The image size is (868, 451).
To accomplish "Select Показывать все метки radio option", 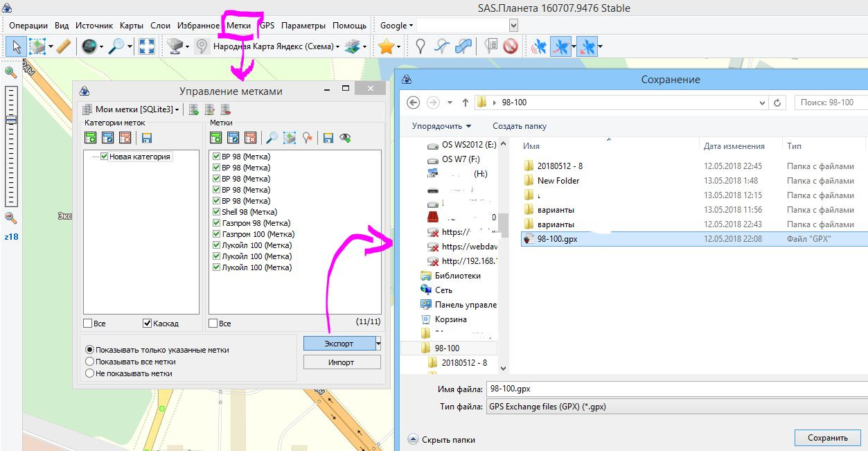I will (x=89, y=362).
